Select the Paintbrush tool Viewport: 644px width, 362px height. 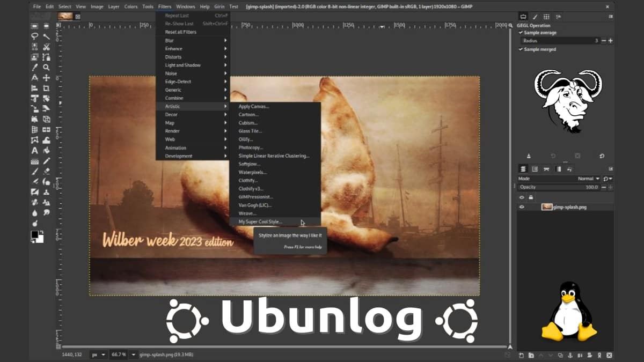34,172
